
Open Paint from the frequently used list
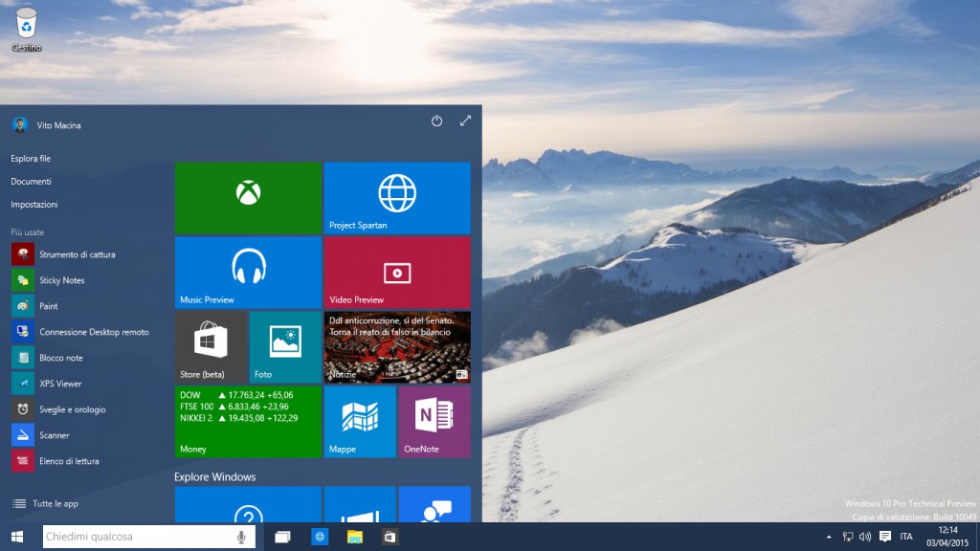coord(50,305)
